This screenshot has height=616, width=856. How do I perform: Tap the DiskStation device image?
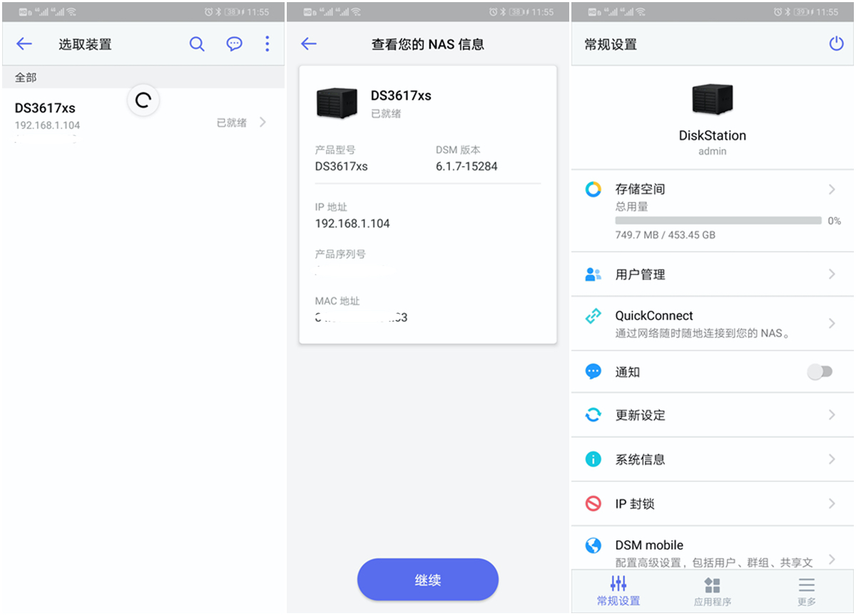tap(713, 99)
